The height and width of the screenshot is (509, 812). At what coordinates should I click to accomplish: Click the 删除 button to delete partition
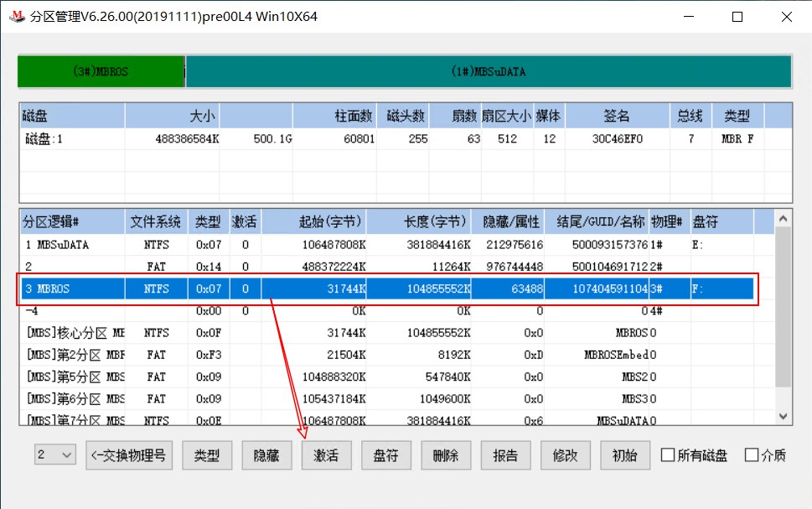pyautogui.click(x=446, y=455)
